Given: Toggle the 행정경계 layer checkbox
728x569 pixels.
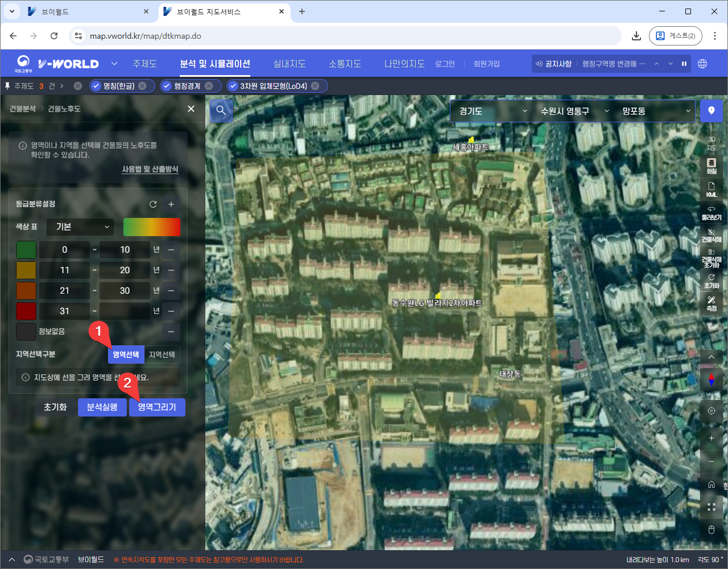Looking at the screenshot, I should [167, 86].
